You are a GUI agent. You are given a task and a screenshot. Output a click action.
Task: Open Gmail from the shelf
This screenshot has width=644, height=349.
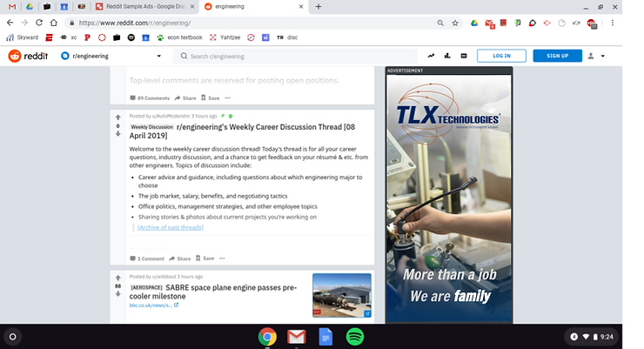pyautogui.click(x=297, y=337)
